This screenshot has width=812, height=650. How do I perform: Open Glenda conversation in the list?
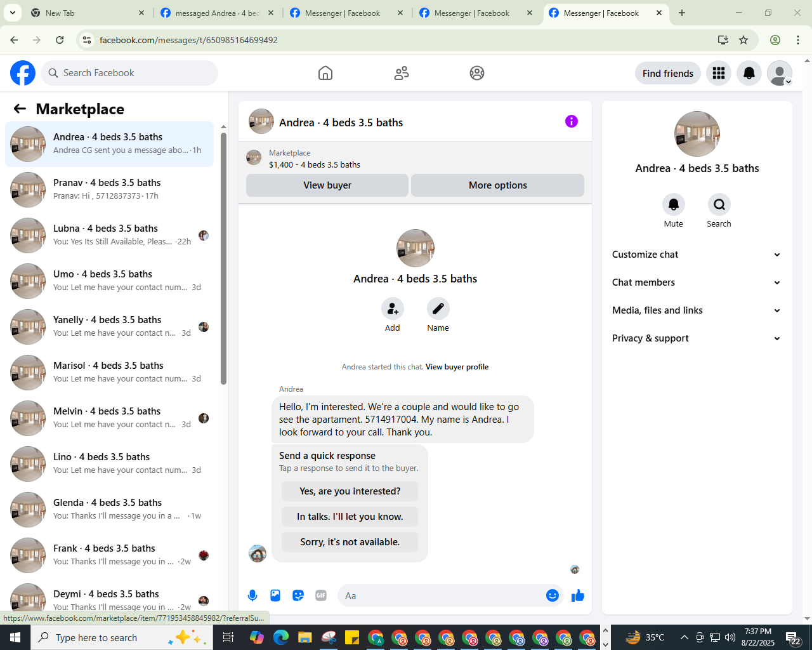[x=110, y=510]
